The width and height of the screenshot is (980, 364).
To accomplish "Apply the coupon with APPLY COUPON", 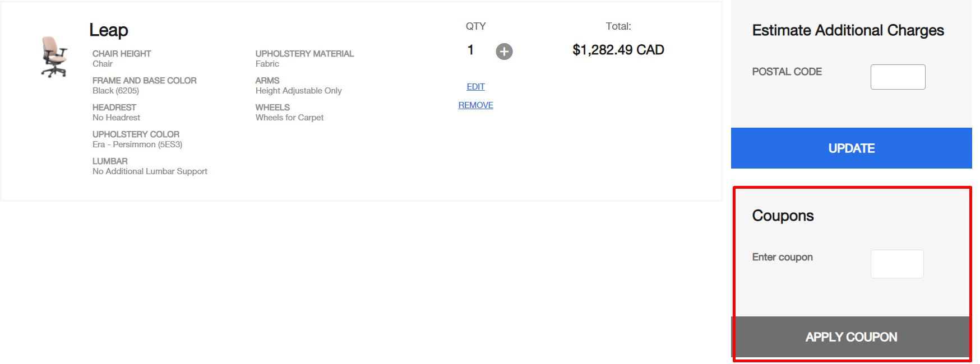I will coord(851,337).
